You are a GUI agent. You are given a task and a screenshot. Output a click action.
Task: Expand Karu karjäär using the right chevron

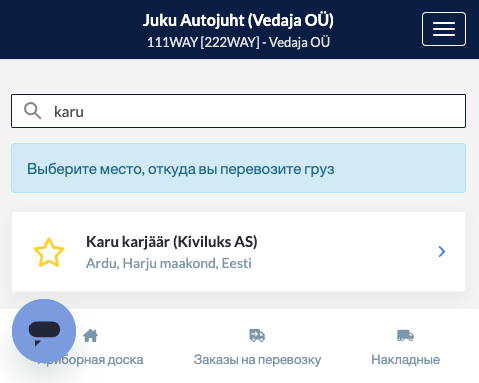pos(442,252)
